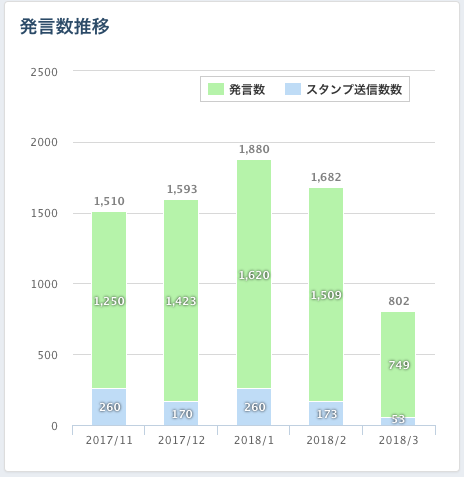Image resolution: width=464 pixels, height=477 pixels.
Task: Click the 2017/12 axis label
Action: (x=181, y=440)
